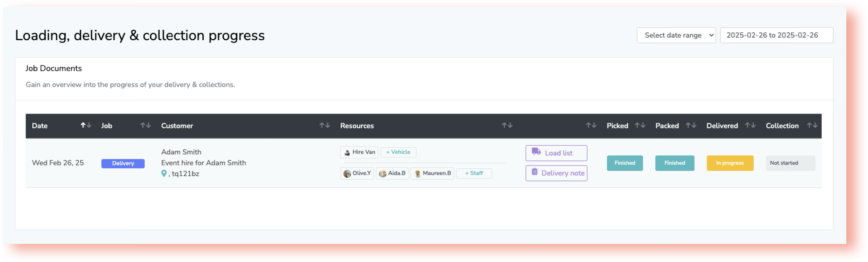Select the Olive.Y staff tag
868x262 pixels.
click(x=357, y=173)
